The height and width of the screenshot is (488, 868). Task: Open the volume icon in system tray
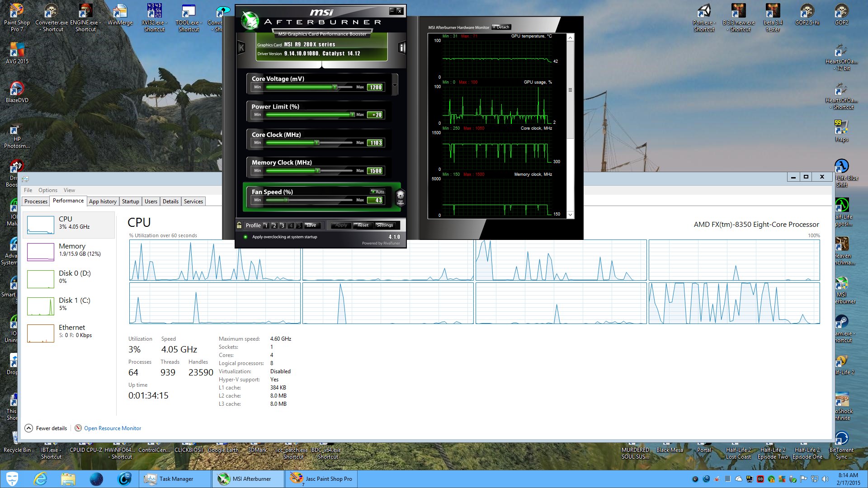(x=825, y=479)
